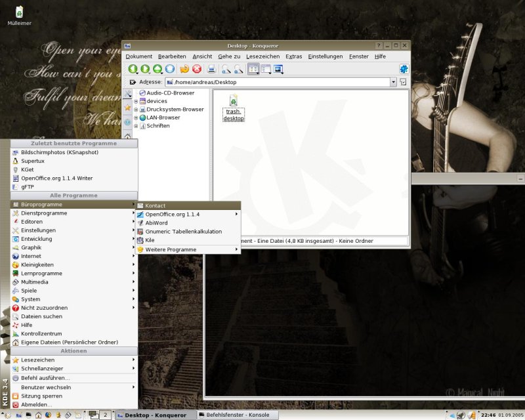
Task: Click the first magnifier zoom icon
Action: [x=226, y=69]
